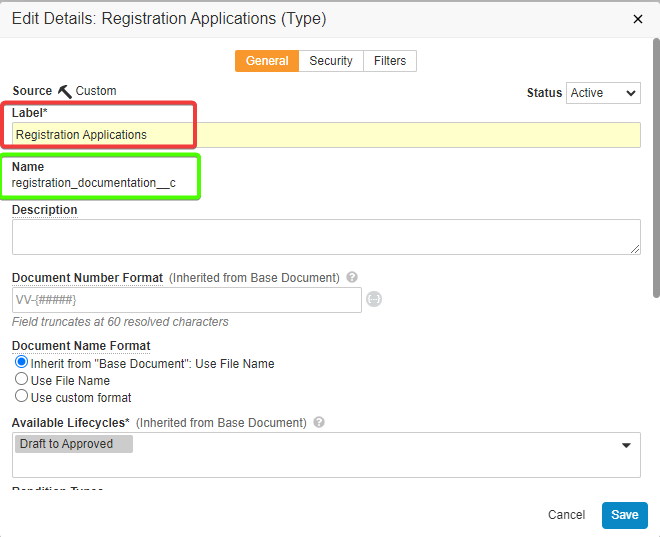Choose Use custom format radio option

(x=21, y=396)
